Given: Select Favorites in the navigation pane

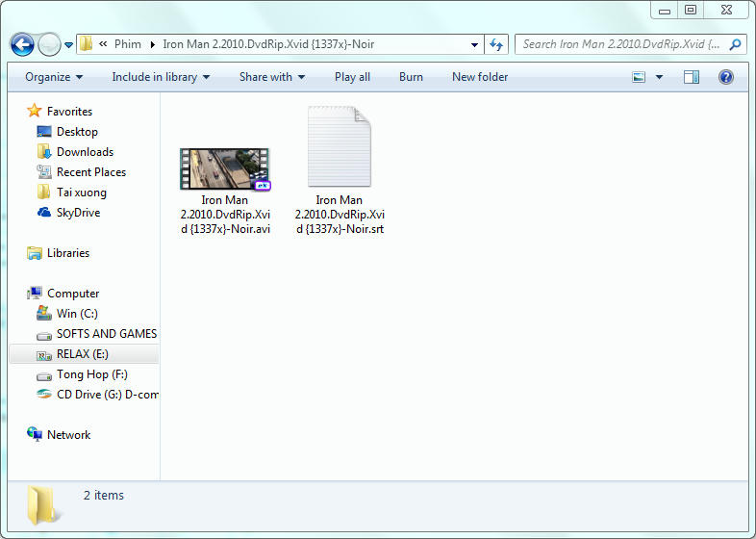Looking at the screenshot, I should pyautogui.click(x=69, y=112).
